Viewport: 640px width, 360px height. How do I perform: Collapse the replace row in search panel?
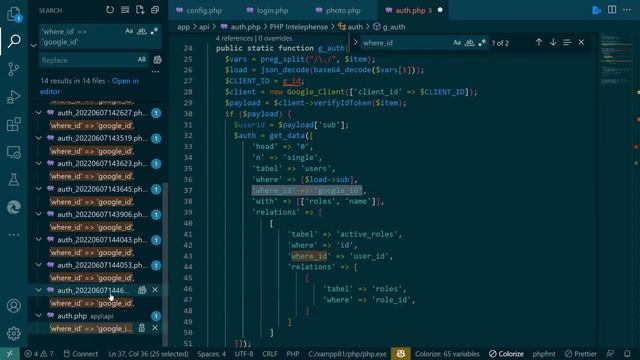(33, 45)
